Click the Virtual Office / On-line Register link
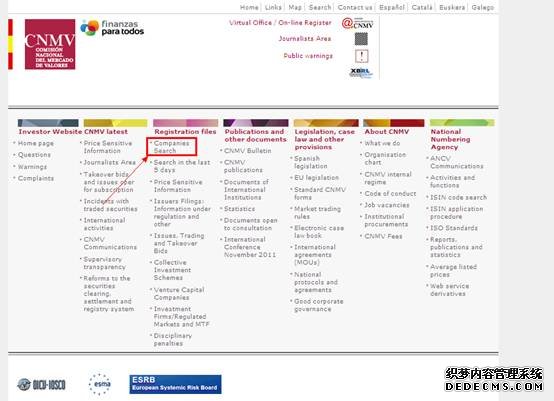 click(280, 23)
